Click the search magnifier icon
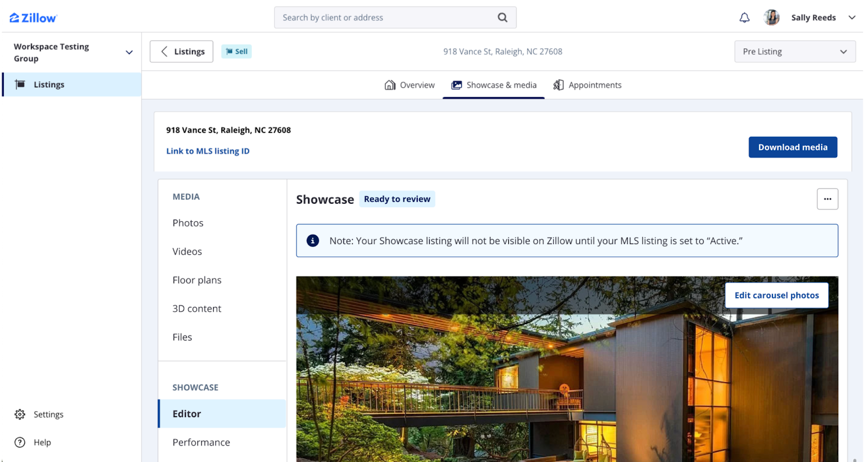The image size is (868, 462). tap(502, 17)
